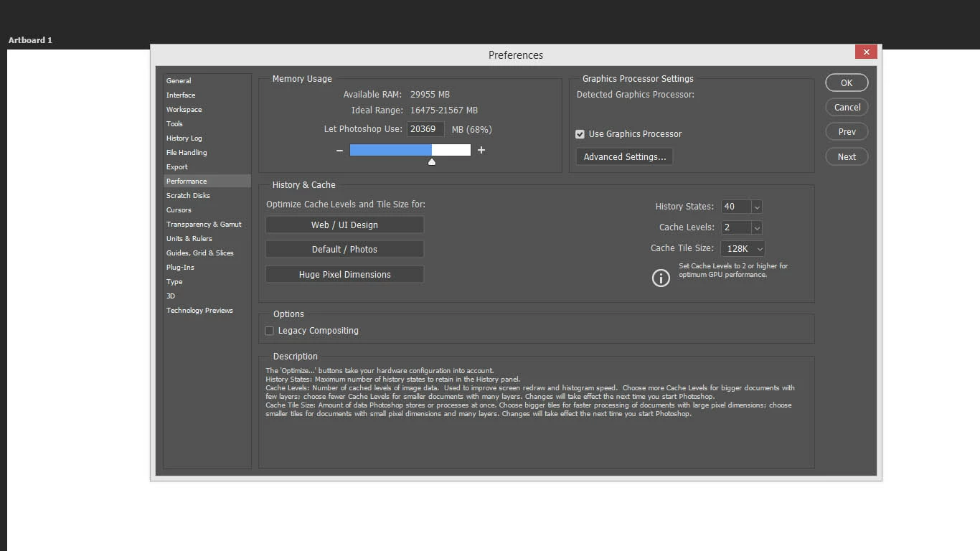980x551 pixels.
Task: Open Export preferences section
Action: coord(207,167)
